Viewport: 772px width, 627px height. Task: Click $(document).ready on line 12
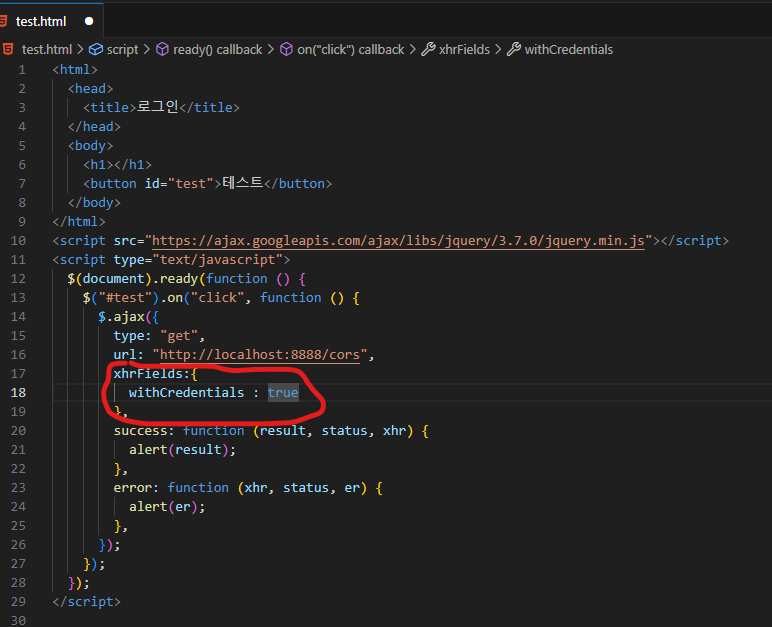[x=132, y=279]
